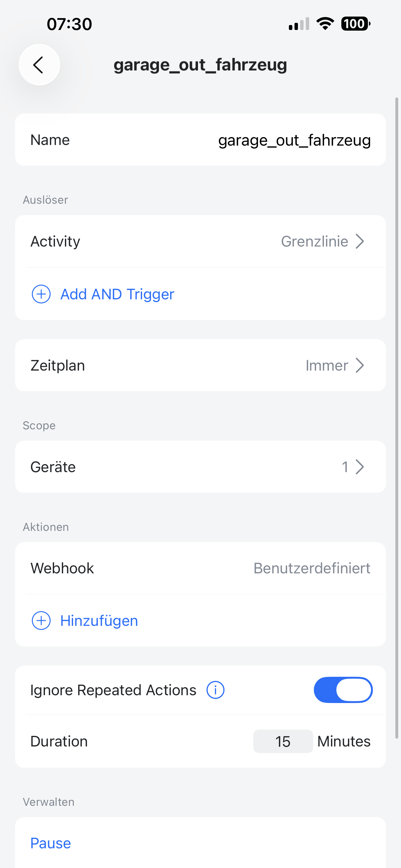The height and width of the screenshot is (868, 401).
Task: Tap the battery indicator icon
Action: pos(355,23)
